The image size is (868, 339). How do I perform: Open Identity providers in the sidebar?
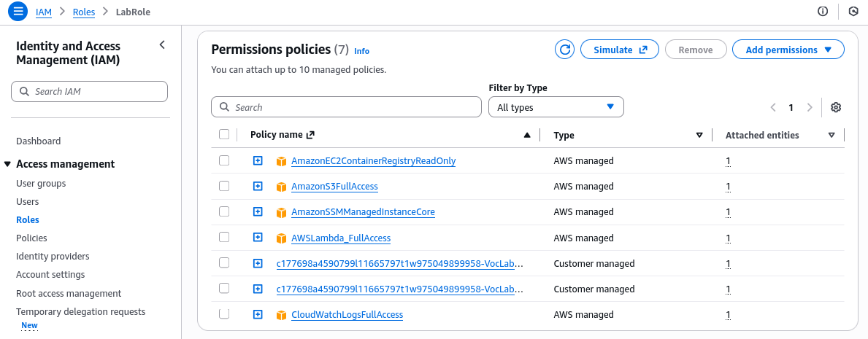tap(53, 256)
